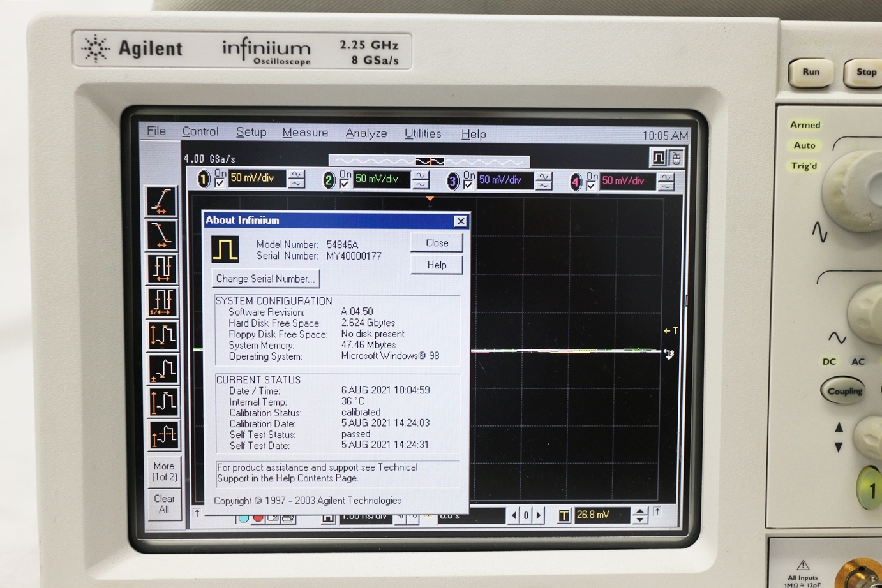Click the highlighted section of the memory bar
The image size is (882, 588).
point(430,161)
